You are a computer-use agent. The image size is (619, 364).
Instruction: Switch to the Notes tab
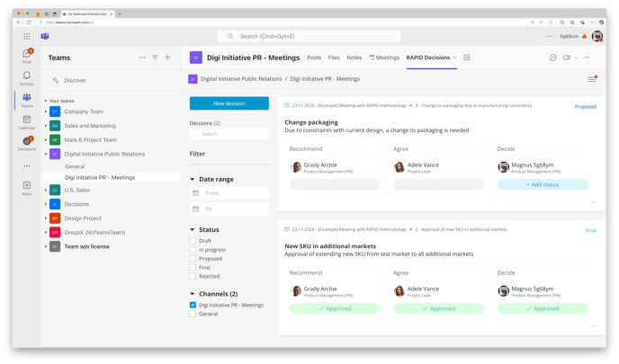pos(354,58)
